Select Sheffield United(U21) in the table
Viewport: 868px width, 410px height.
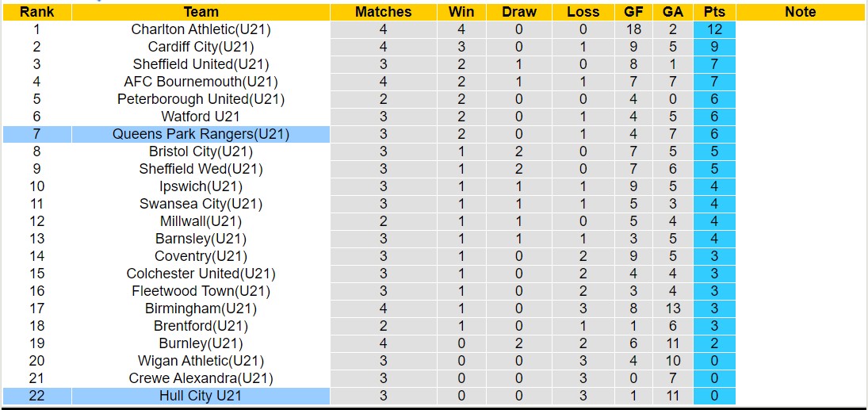tap(201, 64)
